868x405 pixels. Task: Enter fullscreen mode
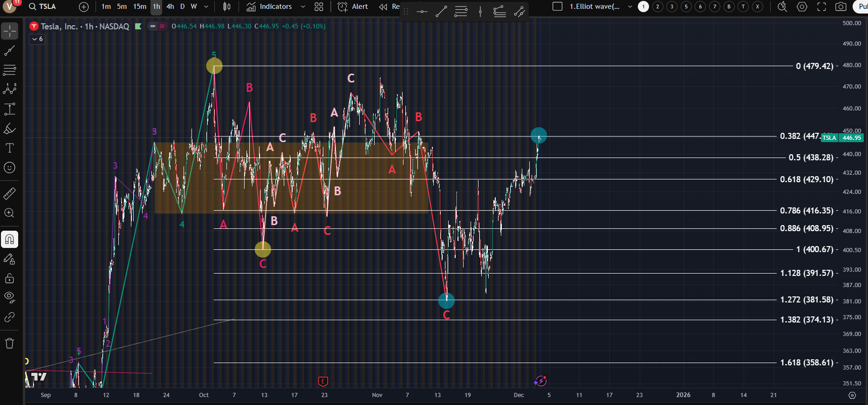(x=822, y=7)
